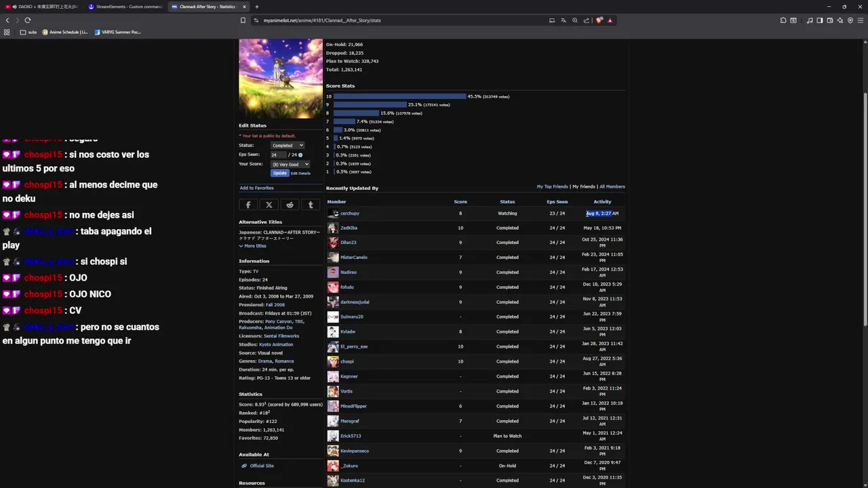868x488 pixels.
Task: Select All Members filter
Action: [612, 186]
